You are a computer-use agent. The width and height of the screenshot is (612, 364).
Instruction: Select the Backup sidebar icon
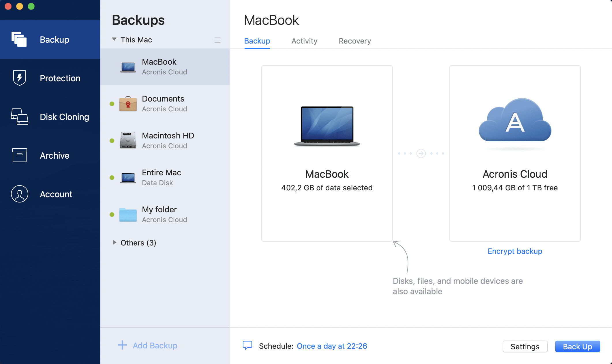[19, 40]
